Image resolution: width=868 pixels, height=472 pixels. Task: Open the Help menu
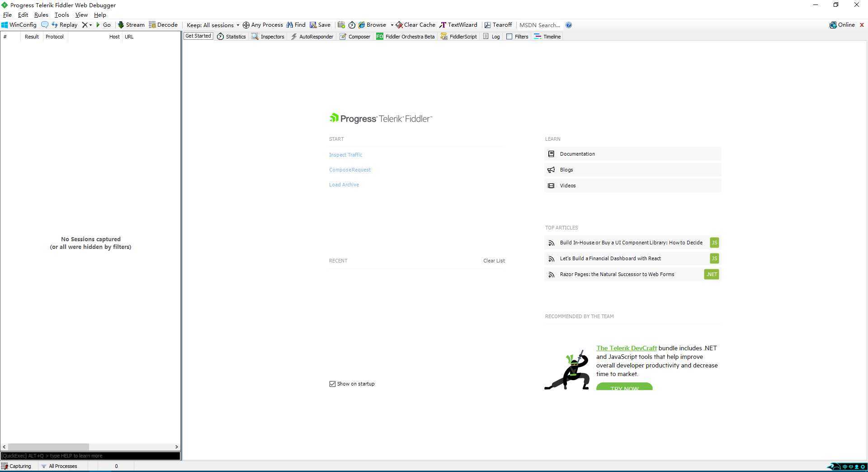100,15
